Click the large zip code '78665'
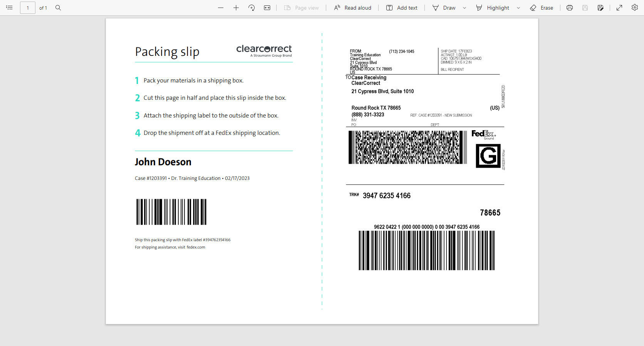The width and height of the screenshot is (644, 346). coord(490,213)
